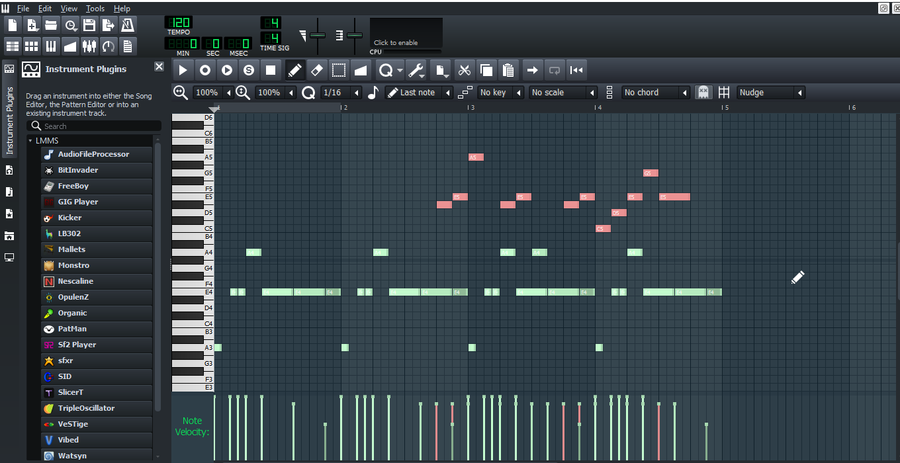Open the Project Notes icon
Image resolution: width=900 pixels, height=463 pixels.
pyautogui.click(x=127, y=46)
